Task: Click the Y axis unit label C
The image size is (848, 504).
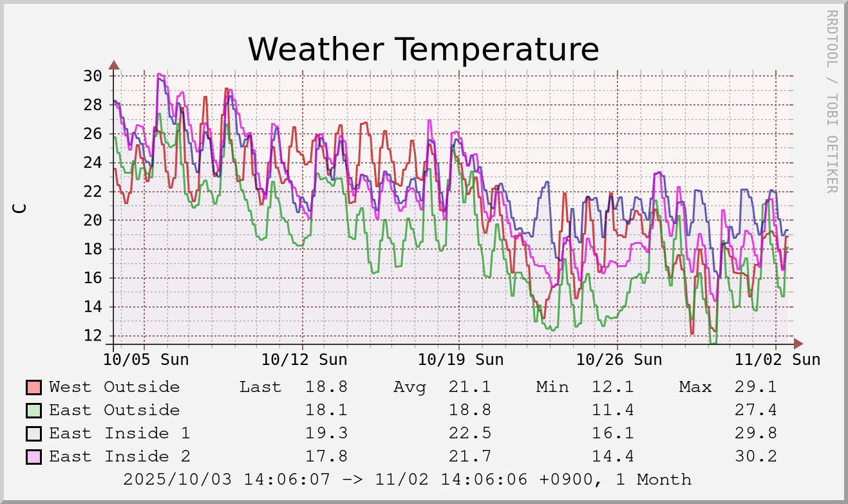Action: 20,208
